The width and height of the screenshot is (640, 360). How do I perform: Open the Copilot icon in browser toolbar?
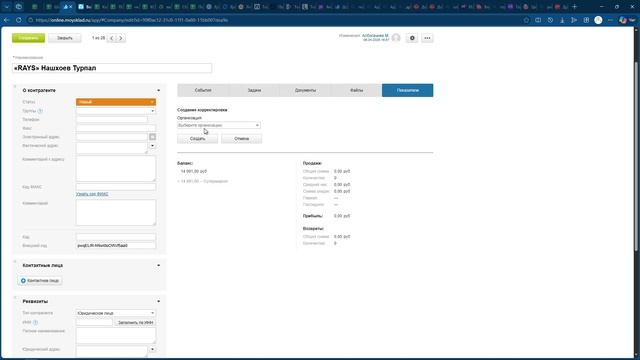pyautogui.click(x=623, y=20)
